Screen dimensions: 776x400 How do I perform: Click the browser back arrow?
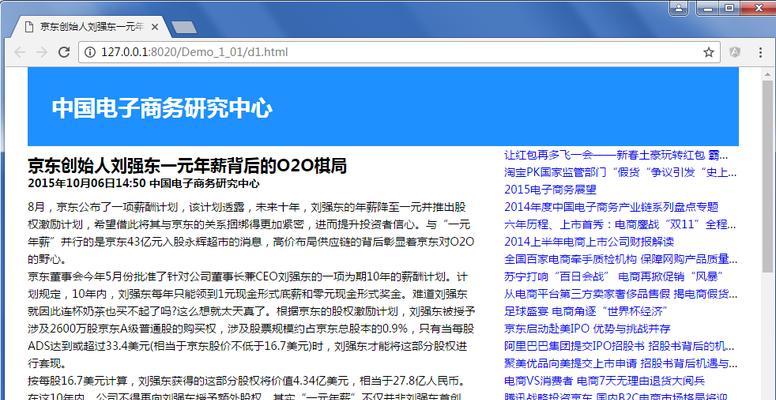(x=19, y=52)
